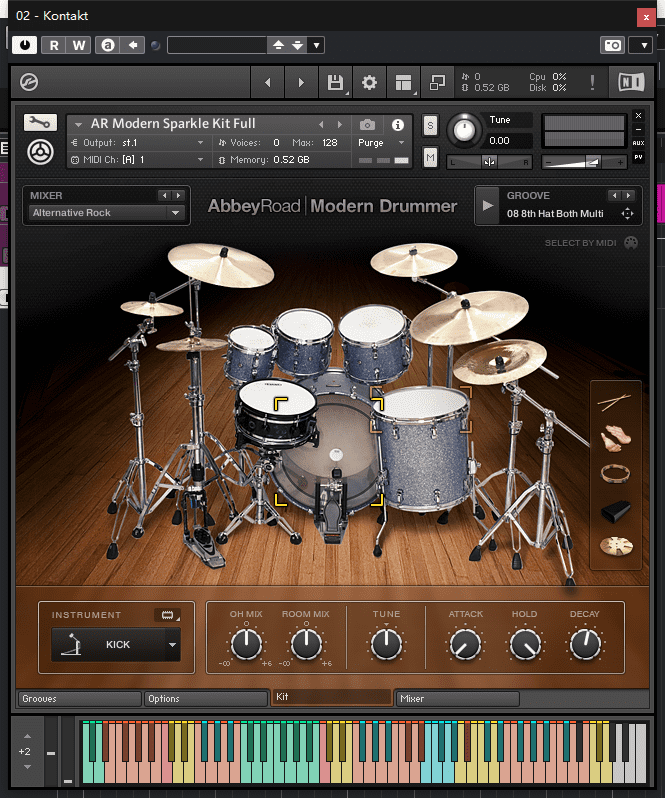Open the MIDI Ch dropdown

click(x=137, y=160)
